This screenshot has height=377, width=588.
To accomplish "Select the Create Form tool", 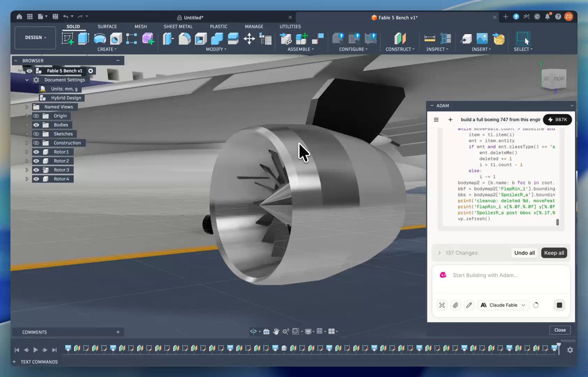I will [x=148, y=39].
